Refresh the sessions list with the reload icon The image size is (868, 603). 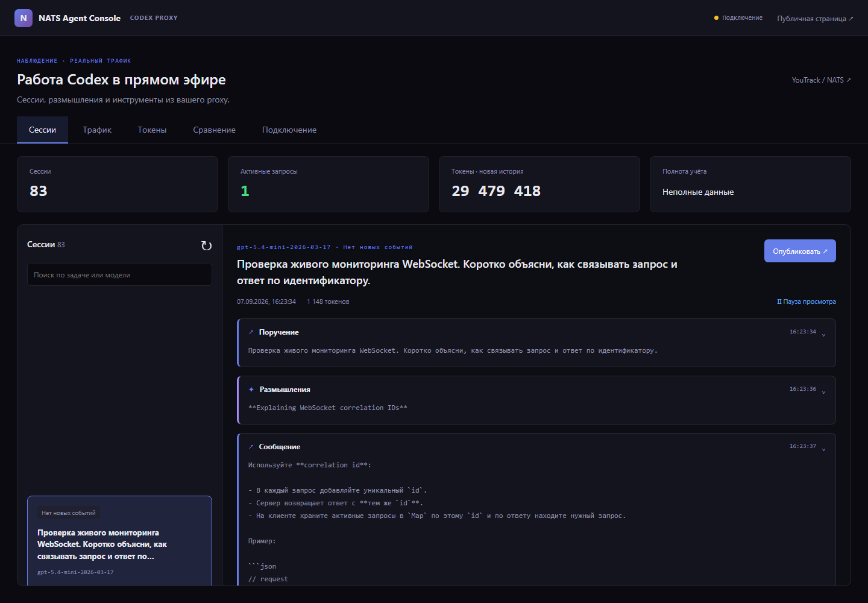tap(206, 245)
